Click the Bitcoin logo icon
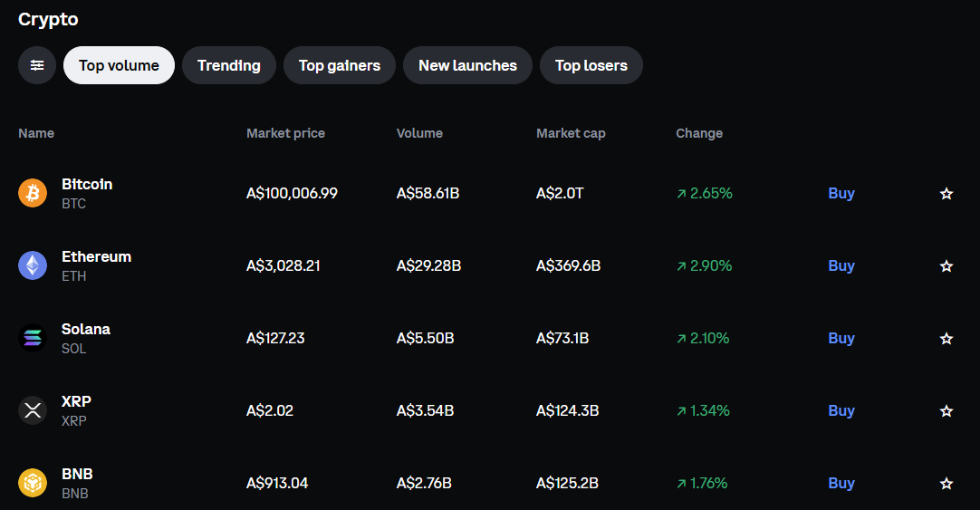This screenshot has width=980, height=510. (x=33, y=193)
